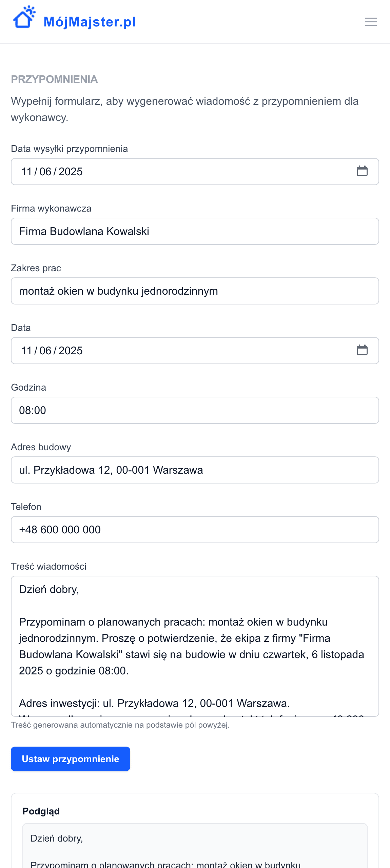Click the Adres budowy input field
Viewport: 390px width, 868px height.
click(195, 470)
